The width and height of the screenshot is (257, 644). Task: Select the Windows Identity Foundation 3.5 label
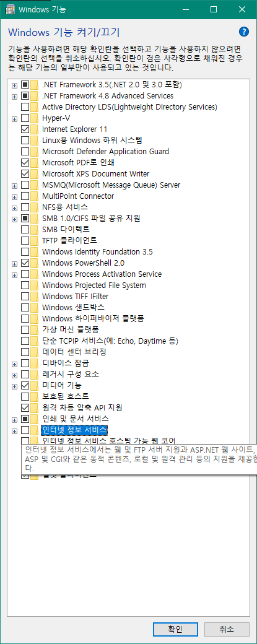pyautogui.click(x=97, y=251)
